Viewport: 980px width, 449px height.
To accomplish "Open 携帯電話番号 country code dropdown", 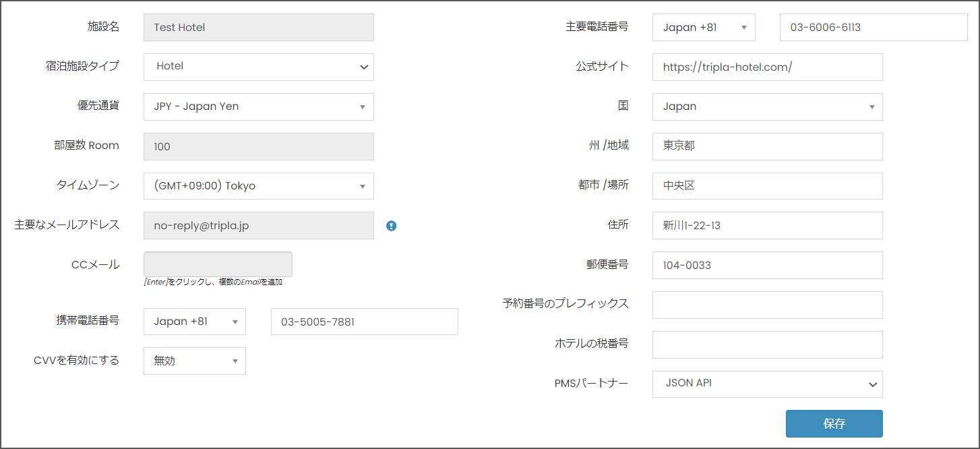I will [194, 322].
